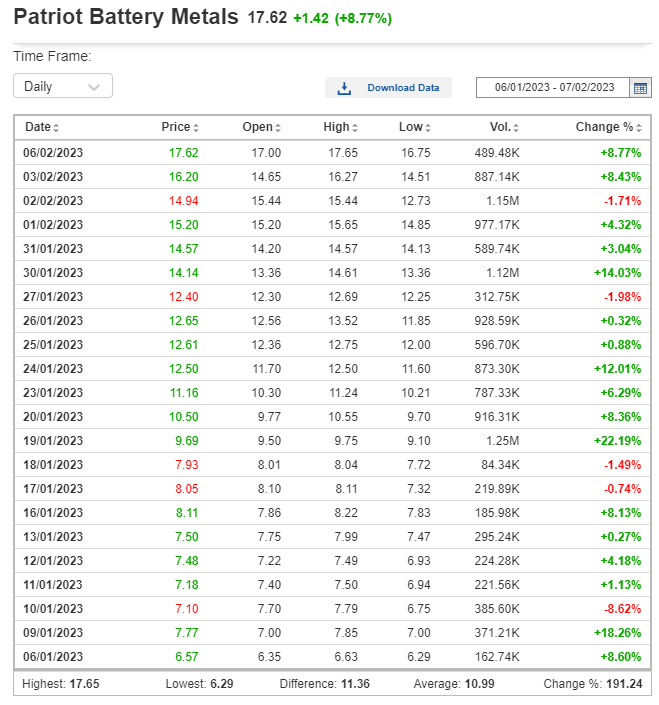Sort by Price column arrows
Viewport: 659px width, 705px height.
(x=196, y=128)
